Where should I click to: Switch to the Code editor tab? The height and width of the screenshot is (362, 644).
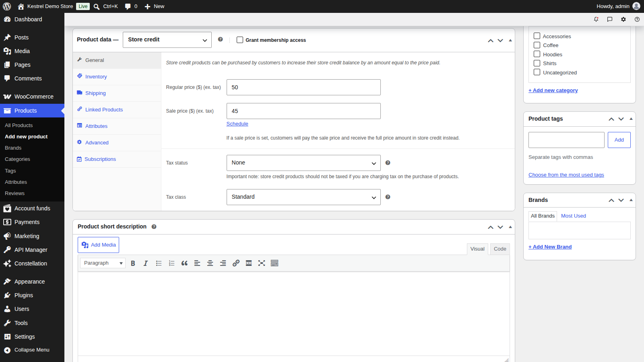[500, 249]
